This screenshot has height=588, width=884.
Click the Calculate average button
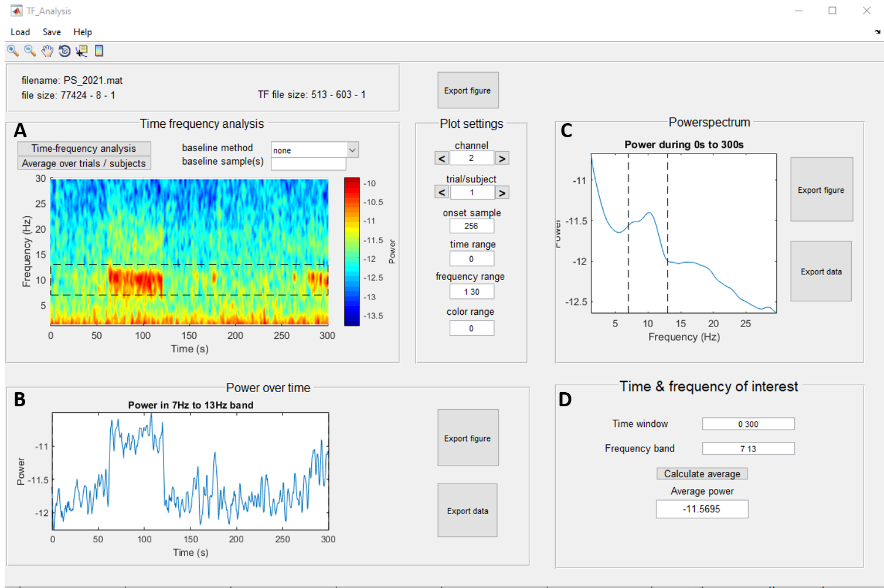702,474
